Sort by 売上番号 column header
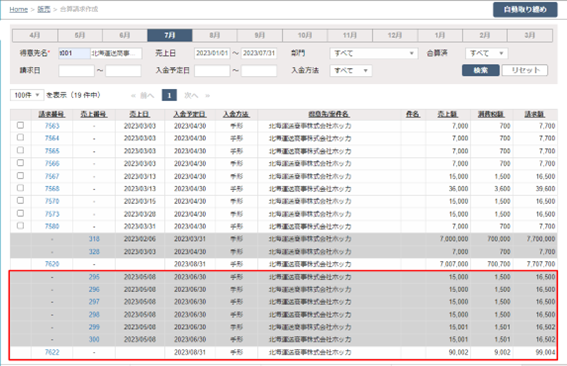This screenshot has height=366, width=567. pos(94,114)
